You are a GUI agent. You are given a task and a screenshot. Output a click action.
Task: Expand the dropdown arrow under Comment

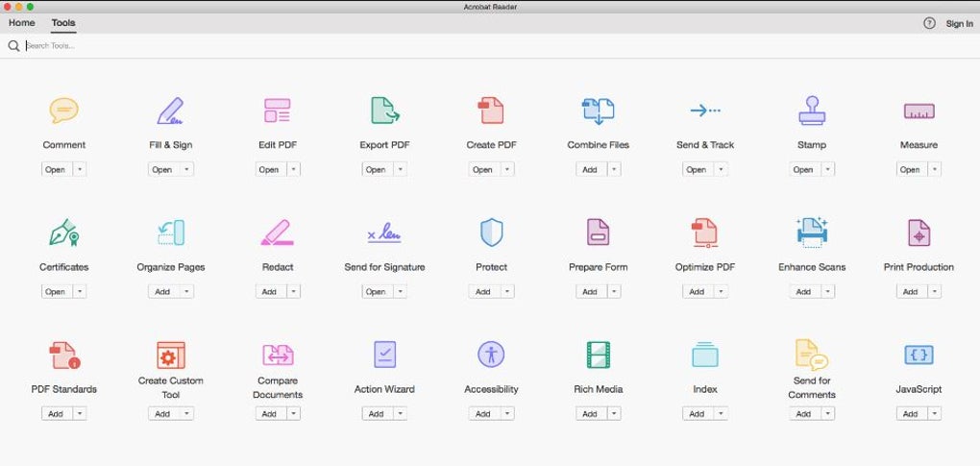click(80, 169)
